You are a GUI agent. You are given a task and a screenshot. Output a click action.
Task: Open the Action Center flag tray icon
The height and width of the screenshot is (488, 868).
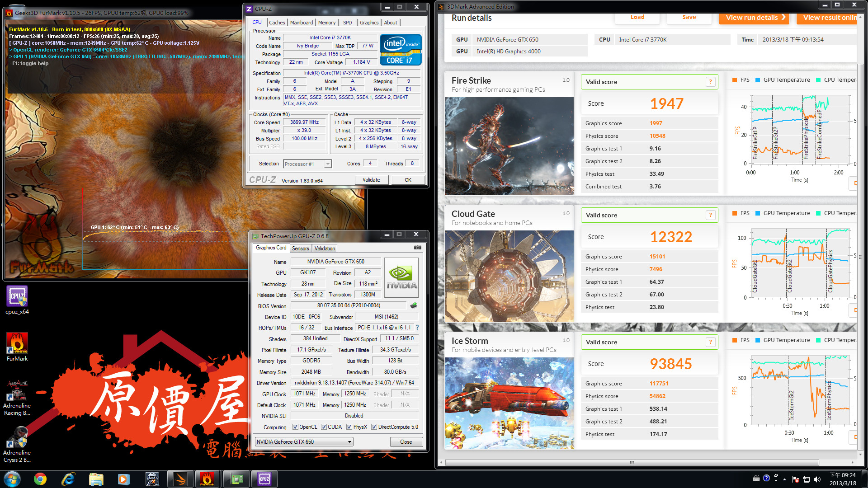click(796, 479)
